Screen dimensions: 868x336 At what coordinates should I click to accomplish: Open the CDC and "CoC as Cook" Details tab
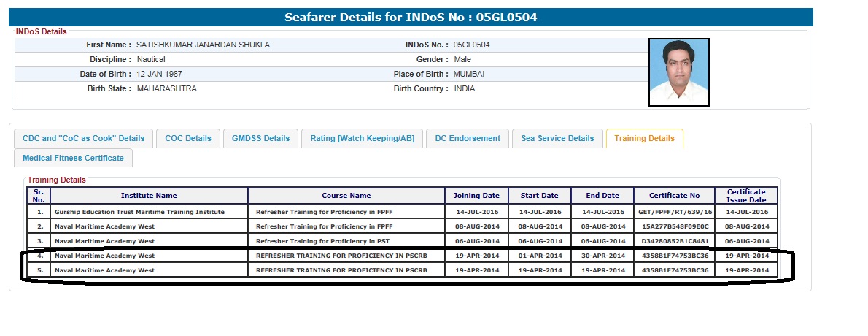[84, 138]
